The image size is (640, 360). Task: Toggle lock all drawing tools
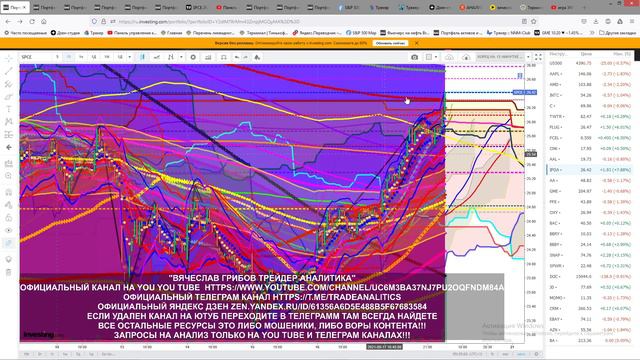pos(9,218)
